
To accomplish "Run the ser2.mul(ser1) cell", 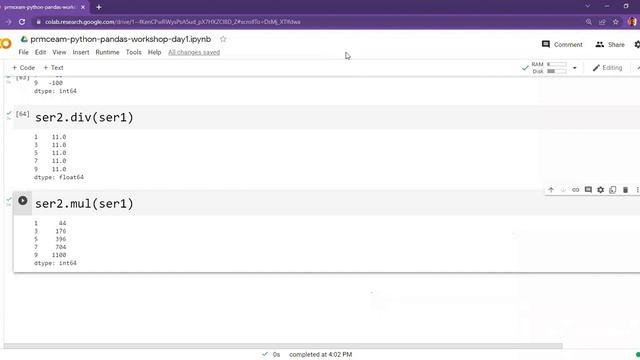I will [23, 201].
